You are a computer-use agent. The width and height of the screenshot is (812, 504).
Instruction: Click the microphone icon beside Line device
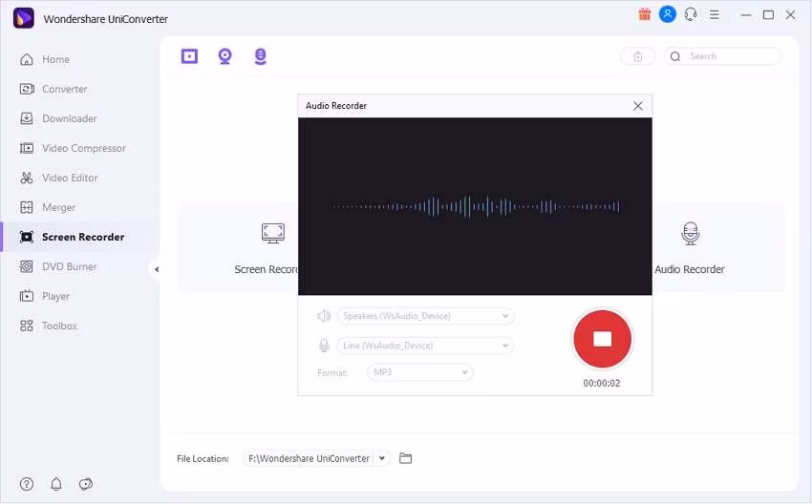coord(324,346)
